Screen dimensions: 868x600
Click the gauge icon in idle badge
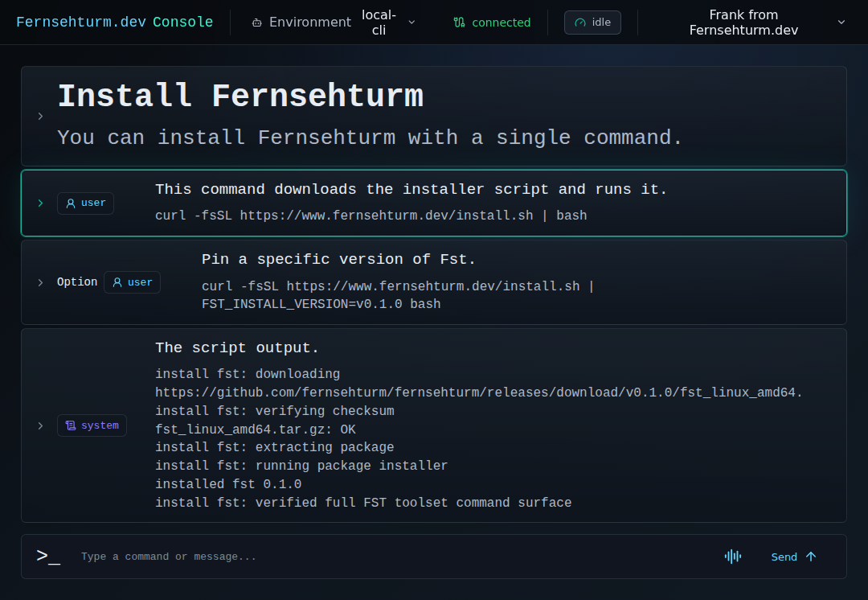[580, 23]
